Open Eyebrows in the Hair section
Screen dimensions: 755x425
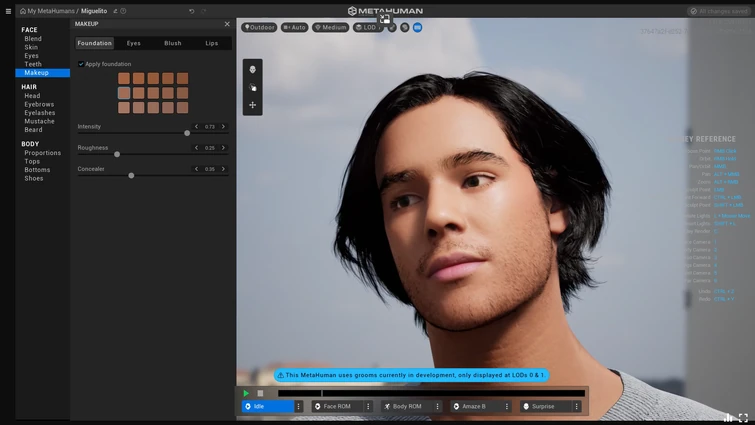[39, 104]
